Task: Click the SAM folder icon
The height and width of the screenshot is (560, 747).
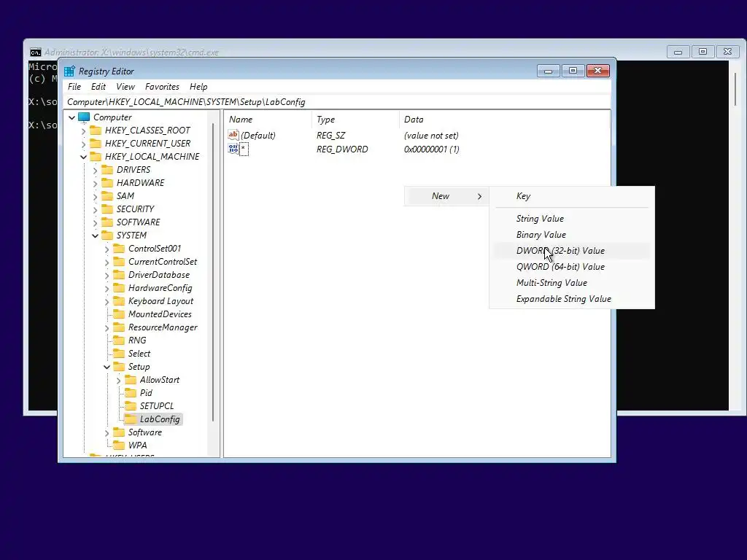Action: (x=108, y=195)
